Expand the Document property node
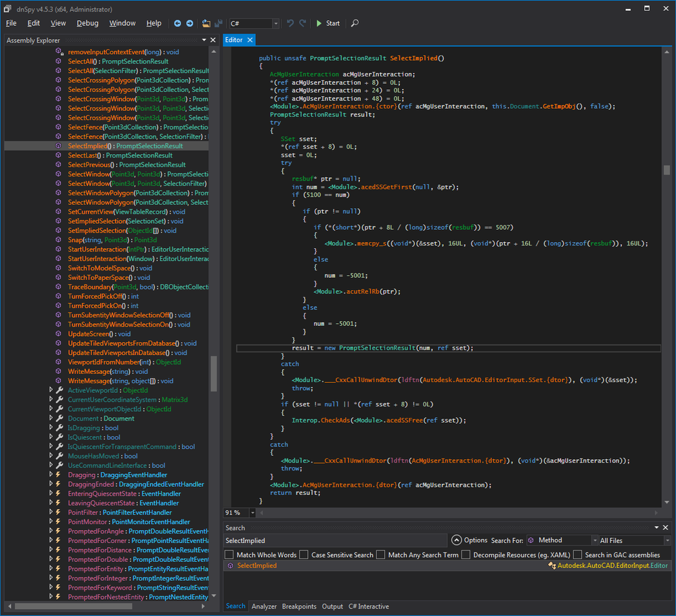 (x=51, y=418)
